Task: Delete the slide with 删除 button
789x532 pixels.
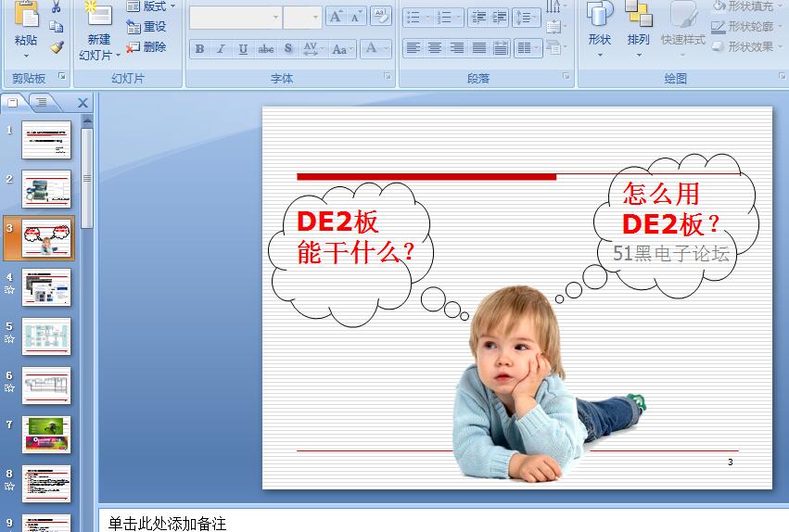Action: [146, 47]
